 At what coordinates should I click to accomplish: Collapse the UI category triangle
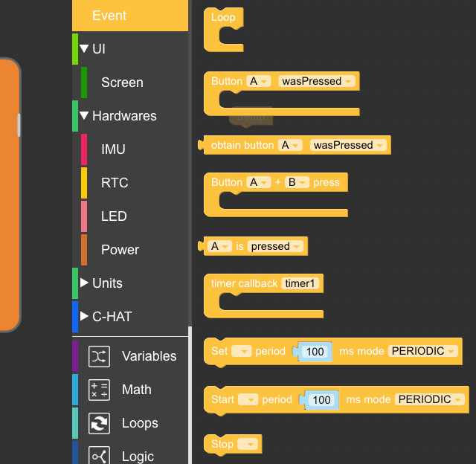(x=84, y=49)
